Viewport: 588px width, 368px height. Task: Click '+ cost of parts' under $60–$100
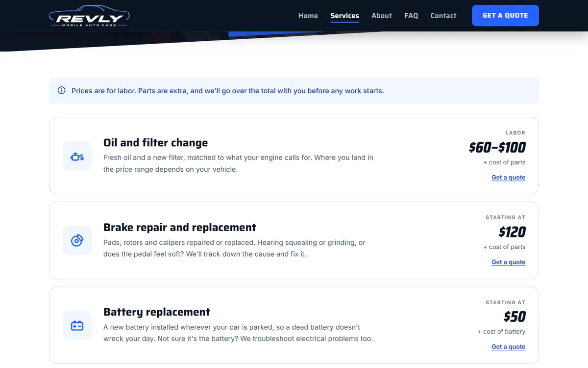[x=504, y=162]
